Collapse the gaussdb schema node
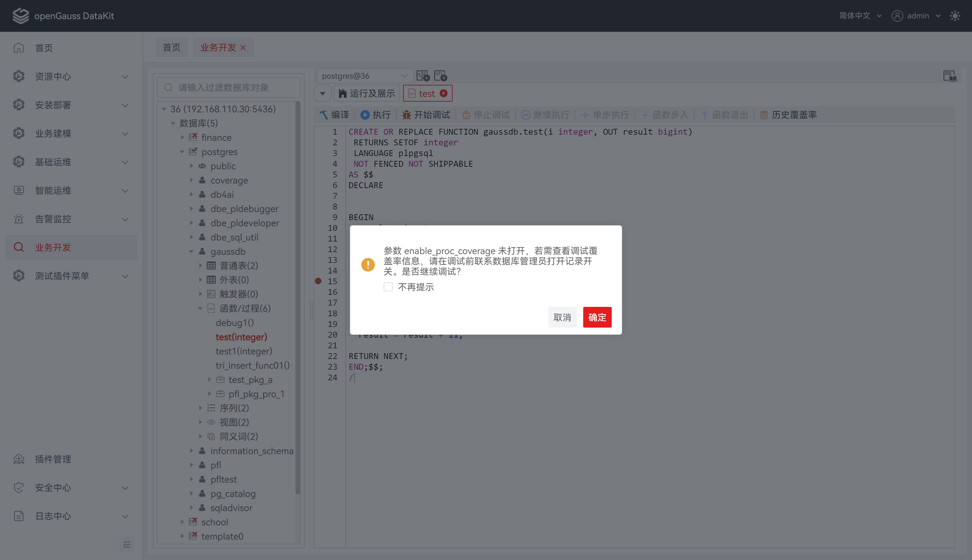Image resolution: width=972 pixels, height=560 pixels. 191,252
